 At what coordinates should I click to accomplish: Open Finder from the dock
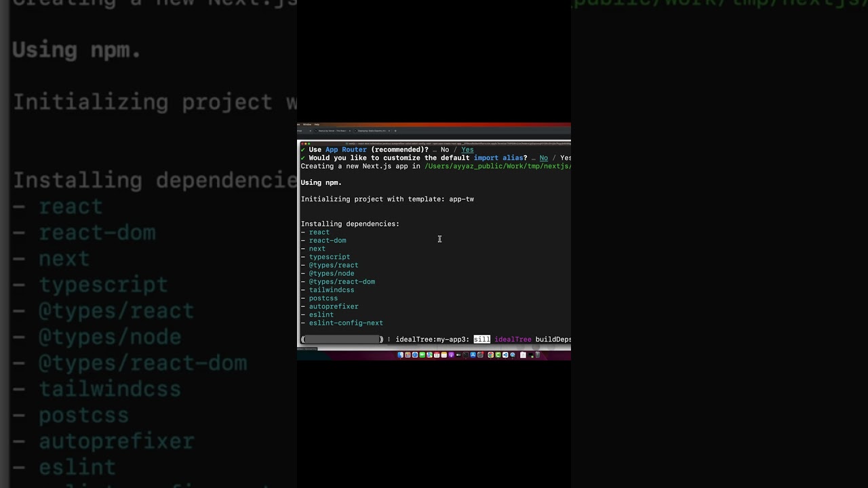tap(399, 354)
